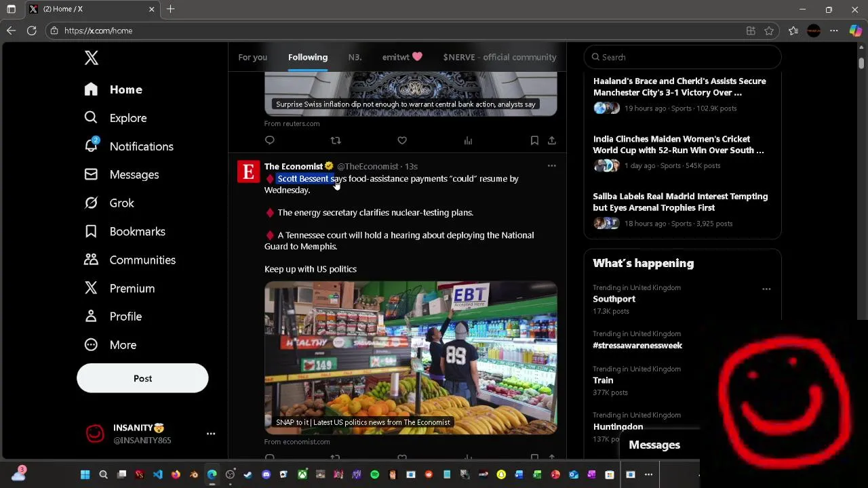Show taskbar overflow apps (three dots)

(648, 475)
